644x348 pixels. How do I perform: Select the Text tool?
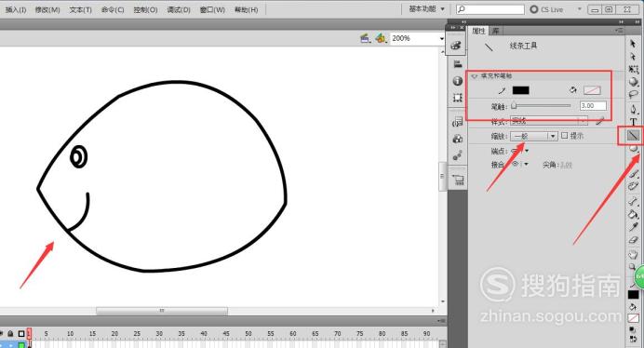click(x=633, y=122)
